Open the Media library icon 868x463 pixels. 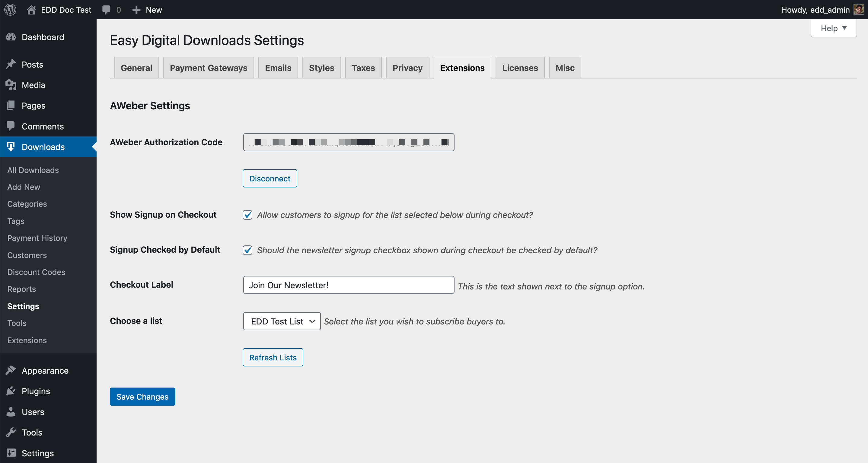pos(11,85)
